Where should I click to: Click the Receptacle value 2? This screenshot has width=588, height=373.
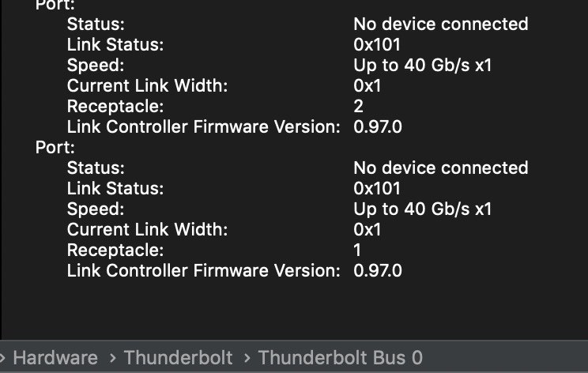coord(359,106)
